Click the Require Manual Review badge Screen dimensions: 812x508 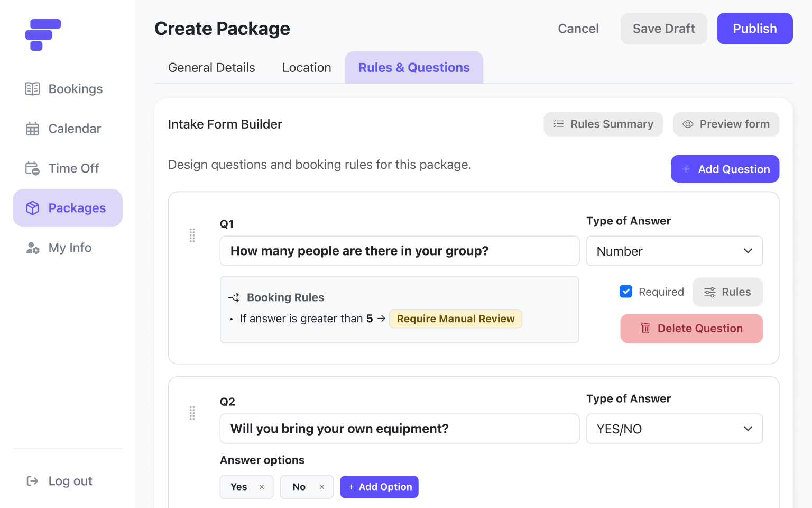pos(456,319)
